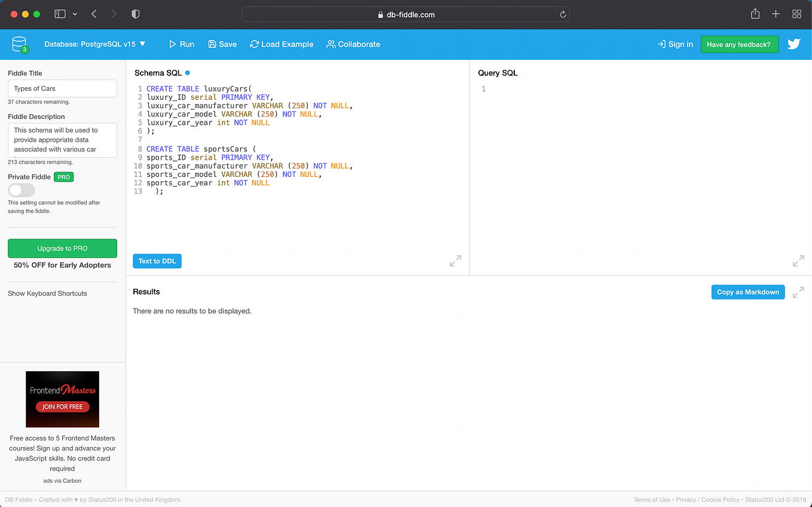The image size is (812, 507).
Task: Run the SQL fiddle
Action: [x=181, y=44]
